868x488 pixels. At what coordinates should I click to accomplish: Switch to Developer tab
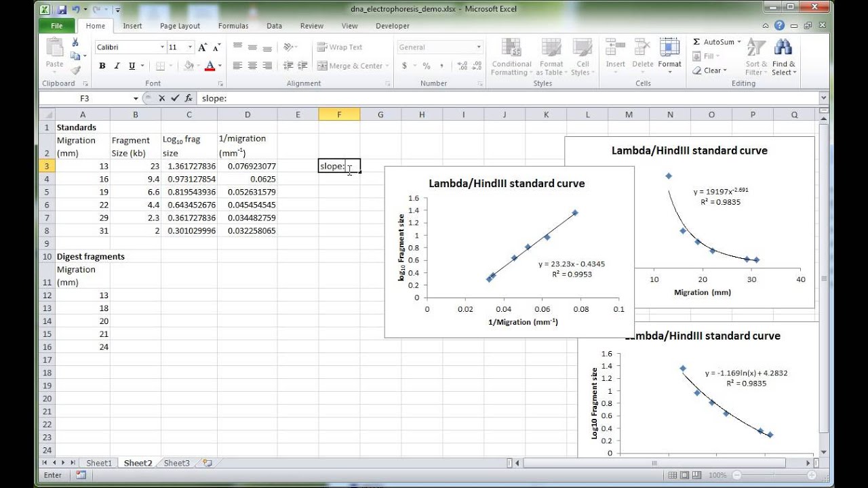point(393,26)
